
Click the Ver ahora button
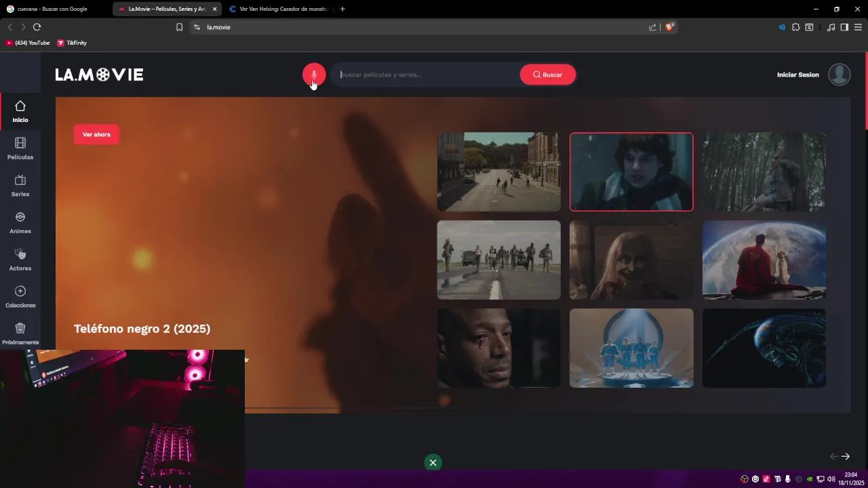click(96, 134)
